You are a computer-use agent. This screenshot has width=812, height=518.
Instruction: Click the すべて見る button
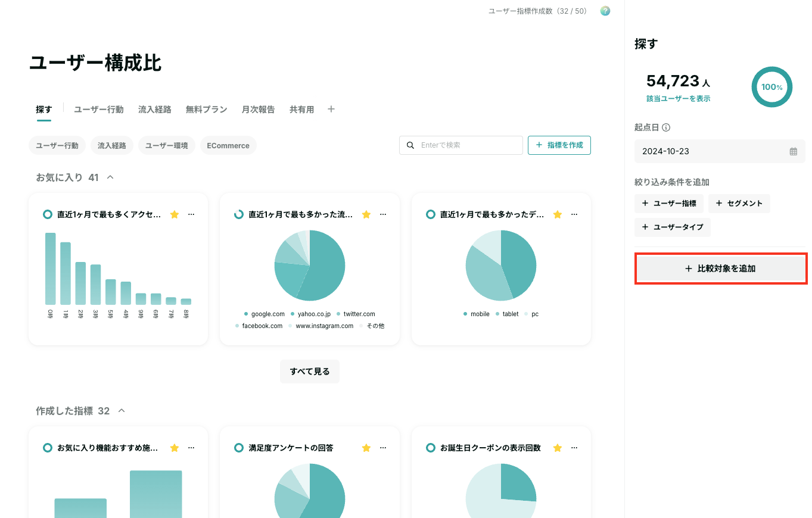310,372
